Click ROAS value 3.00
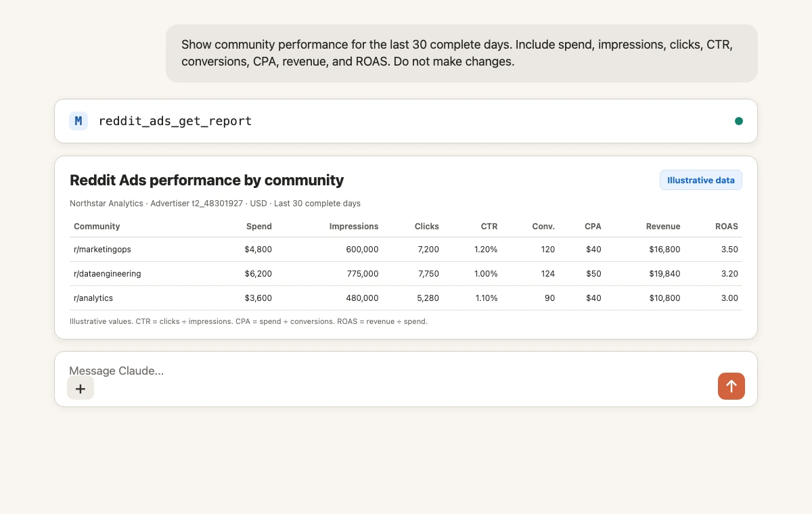Image resolution: width=812 pixels, height=514 pixels. point(729,298)
